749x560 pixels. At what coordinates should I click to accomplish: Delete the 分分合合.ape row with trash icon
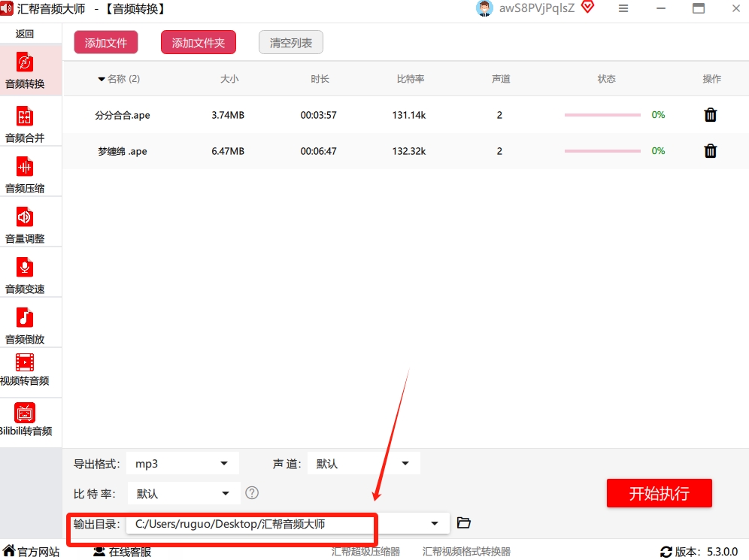(711, 115)
